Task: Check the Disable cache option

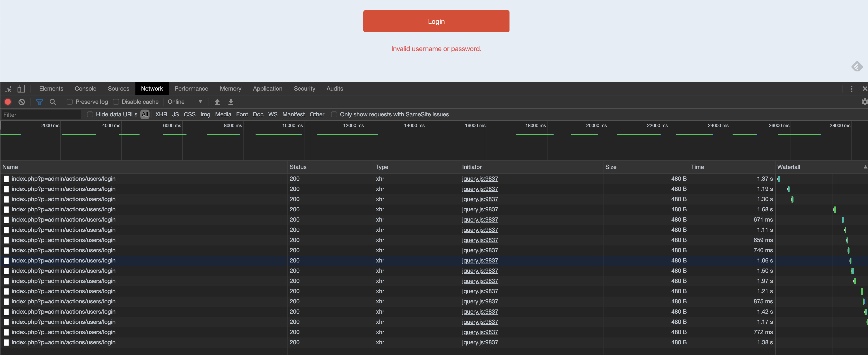Action: (116, 102)
